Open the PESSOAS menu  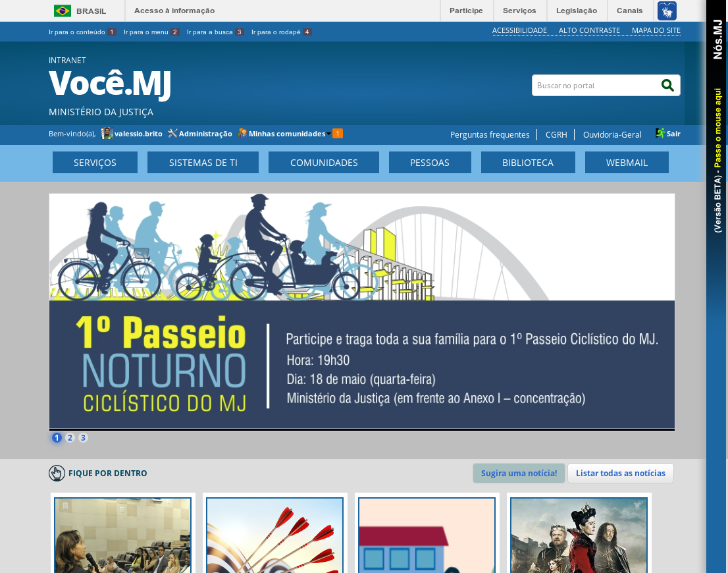click(430, 163)
